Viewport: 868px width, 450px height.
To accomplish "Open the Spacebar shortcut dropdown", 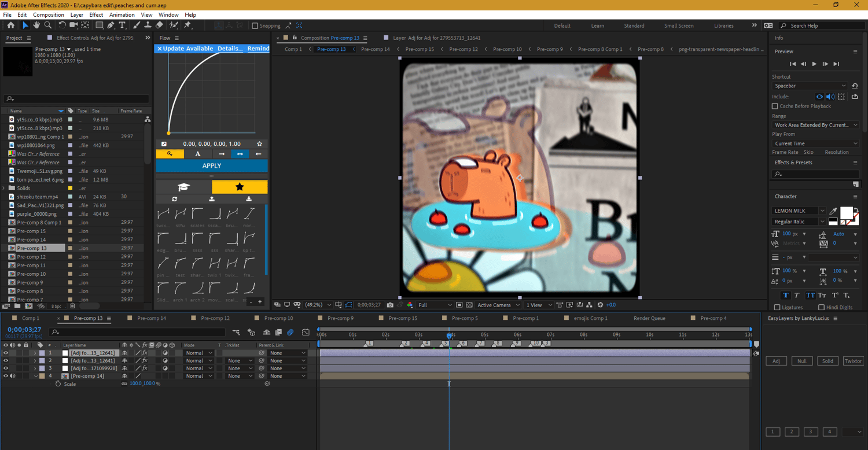I will tap(810, 86).
